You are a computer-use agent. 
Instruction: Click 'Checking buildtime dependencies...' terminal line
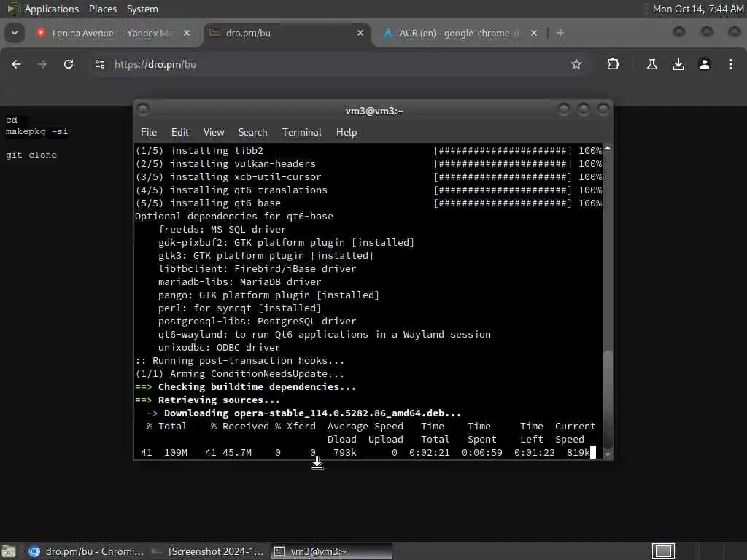[x=257, y=386]
